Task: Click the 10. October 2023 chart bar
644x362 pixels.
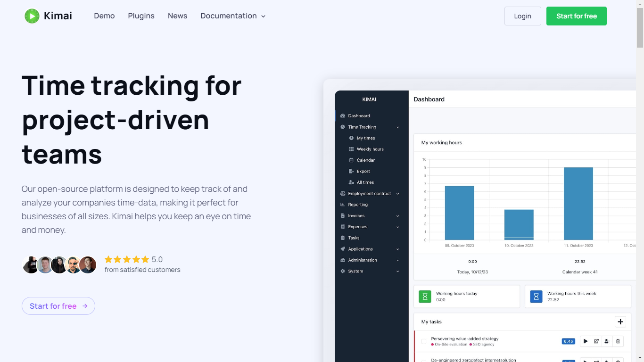Action: click(x=519, y=225)
